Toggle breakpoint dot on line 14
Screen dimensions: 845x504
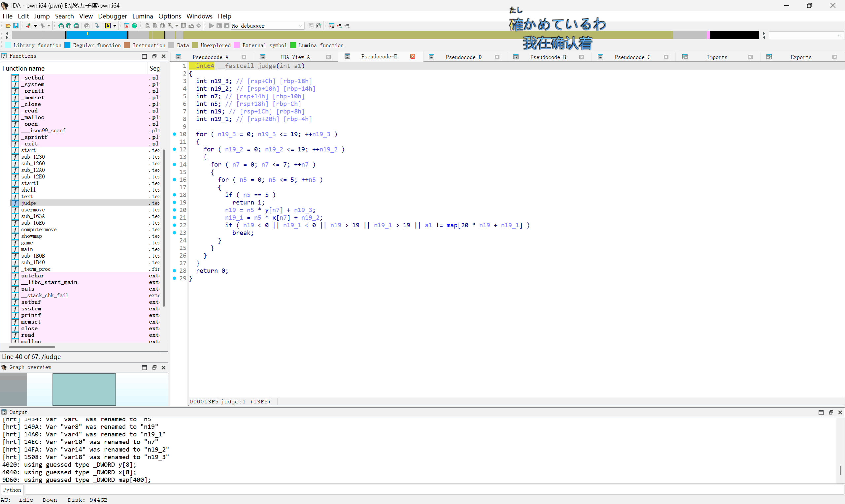click(174, 164)
